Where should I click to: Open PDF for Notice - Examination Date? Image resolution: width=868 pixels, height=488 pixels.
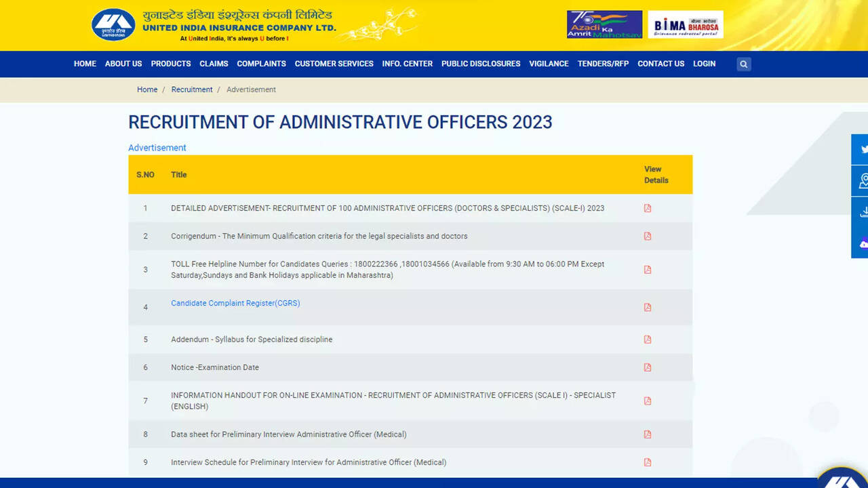point(648,367)
